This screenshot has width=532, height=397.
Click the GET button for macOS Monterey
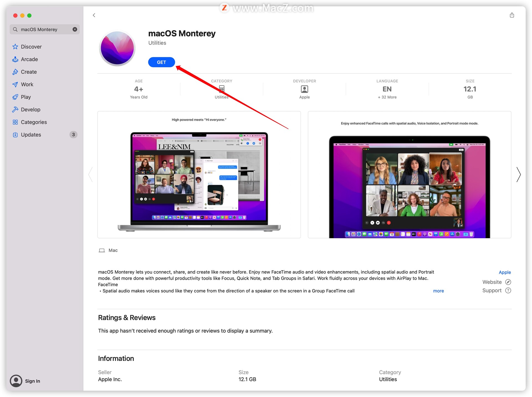pos(162,62)
